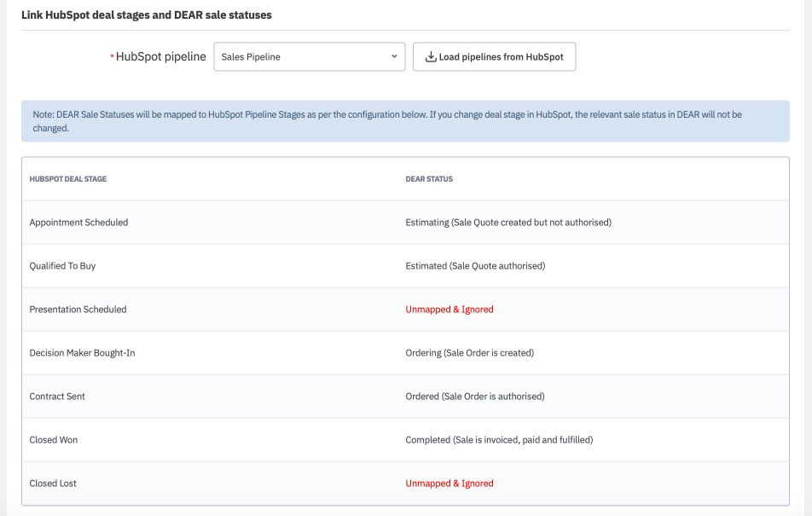The image size is (812, 516).
Task: Click the HubSpot Deal Stage column header
Action: click(67, 179)
